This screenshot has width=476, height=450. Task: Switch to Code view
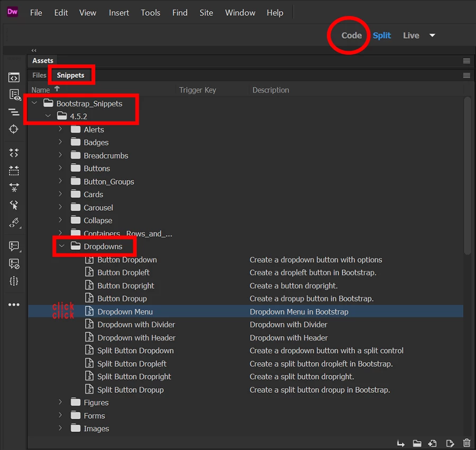[x=351, y=35]
